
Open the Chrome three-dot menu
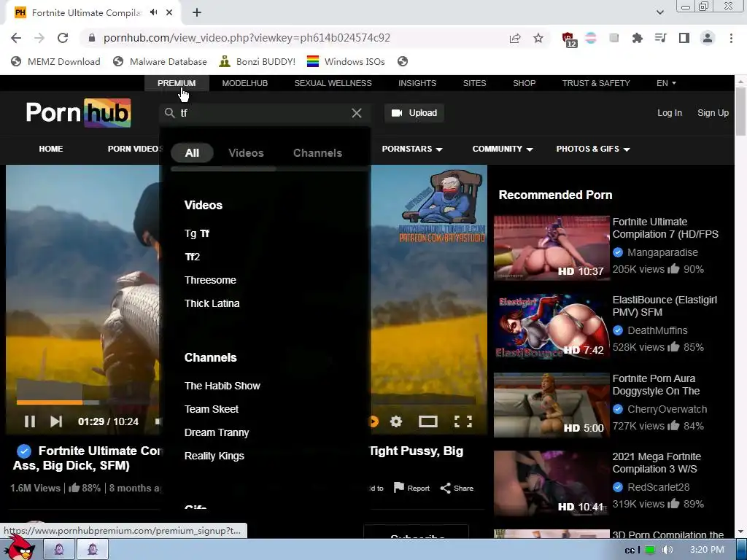click(x=731, y=38)
